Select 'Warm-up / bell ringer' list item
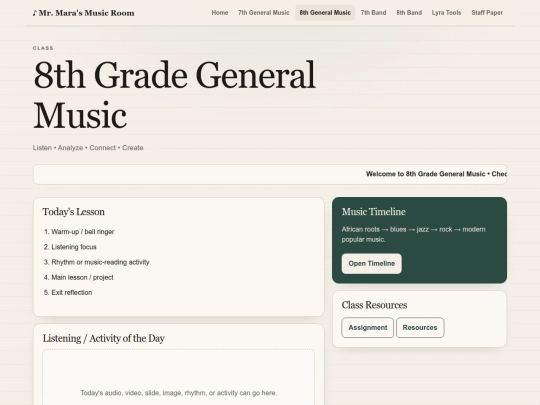The image size is (540, 405). click(x=83, y=232)
